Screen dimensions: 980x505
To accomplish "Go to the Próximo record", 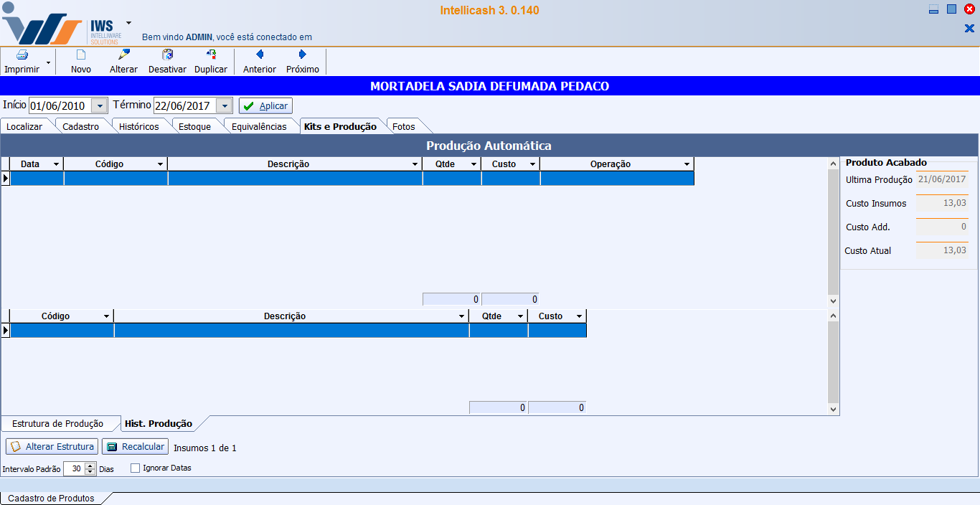I will pyautogui.click(x=303, y=62).
